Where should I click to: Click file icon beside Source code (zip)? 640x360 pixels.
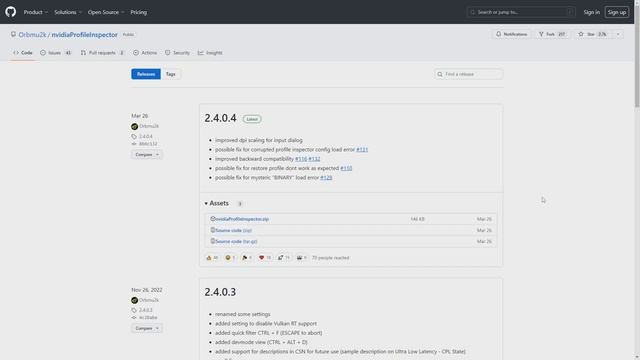point(213,230)
